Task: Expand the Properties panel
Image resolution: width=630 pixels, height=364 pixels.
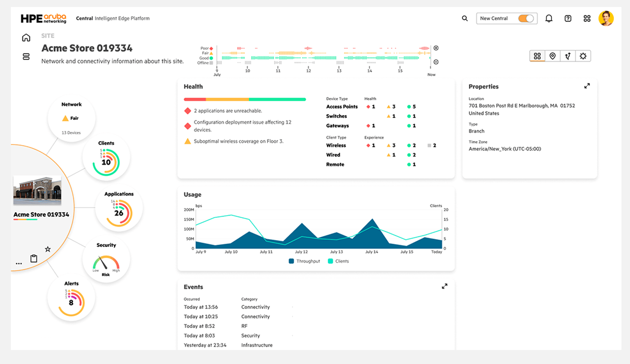Action: coord(587,86)
